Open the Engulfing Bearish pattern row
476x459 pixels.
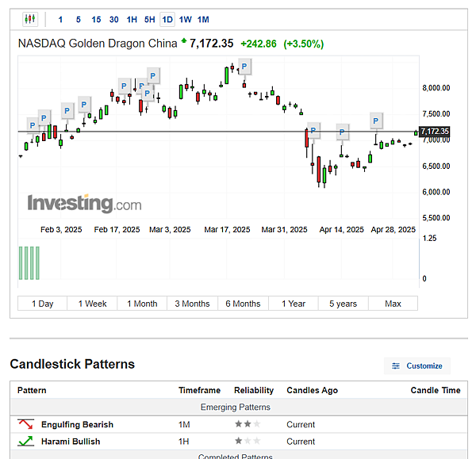click(239, 424)
